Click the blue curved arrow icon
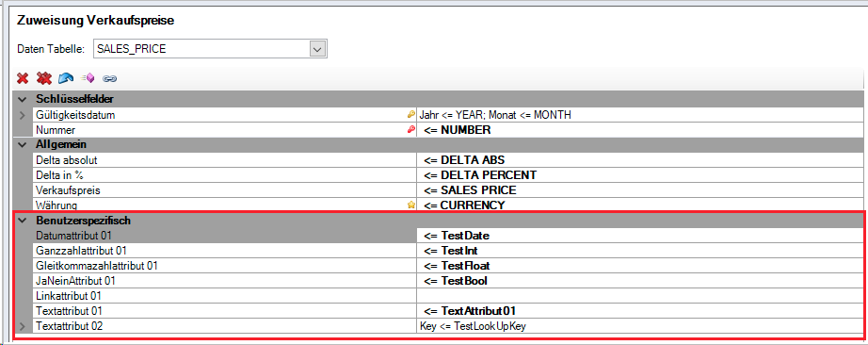868x345 pixels. coord(67,78)
